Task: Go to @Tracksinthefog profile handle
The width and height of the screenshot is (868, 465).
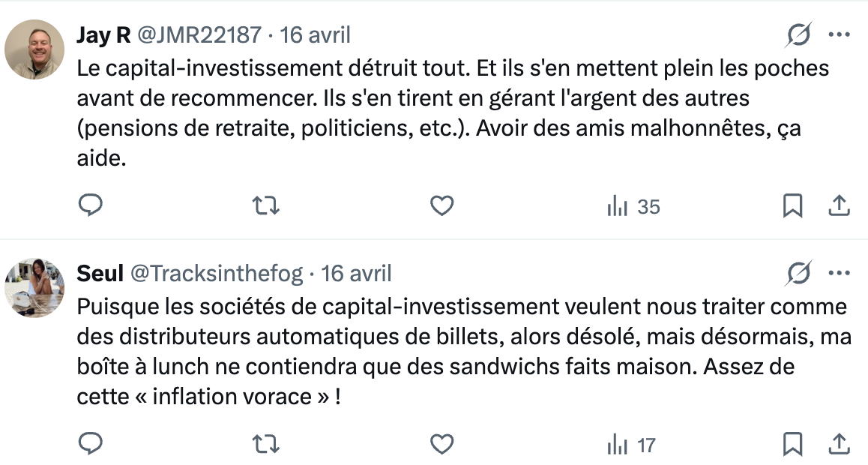Action: click(x=217, y=274)
